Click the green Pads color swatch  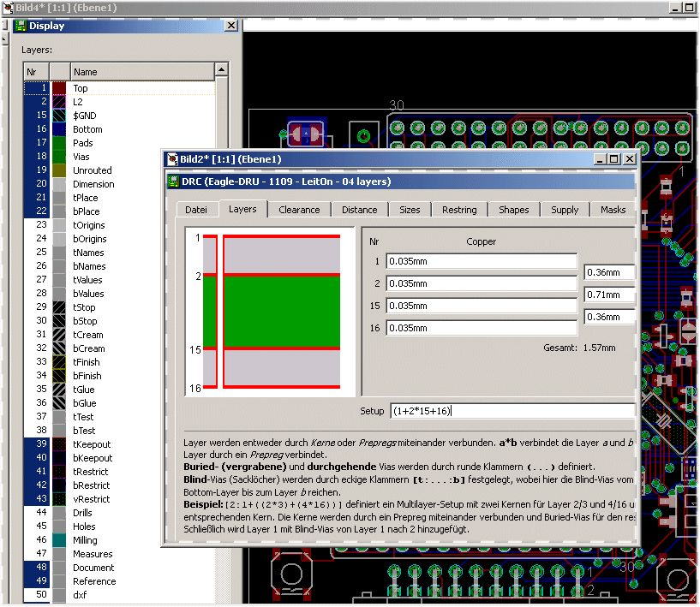click(59, 143)
